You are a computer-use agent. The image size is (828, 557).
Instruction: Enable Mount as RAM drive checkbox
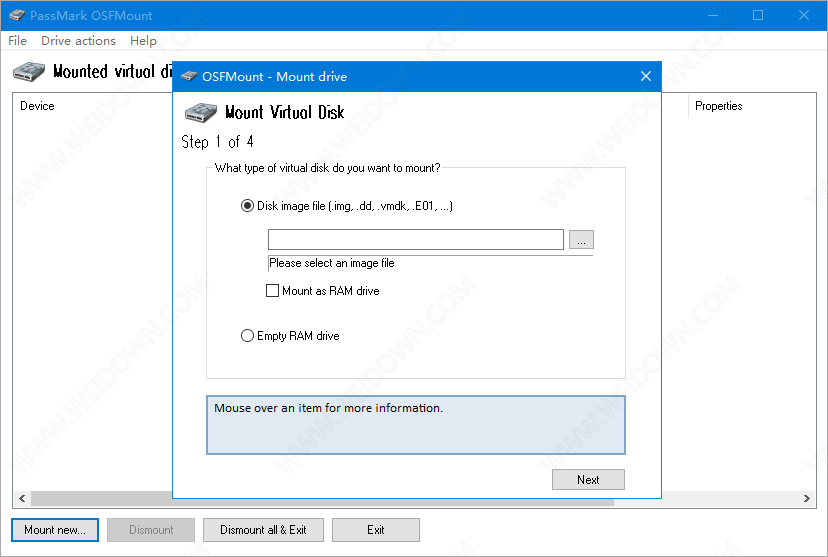pos(272,291)
